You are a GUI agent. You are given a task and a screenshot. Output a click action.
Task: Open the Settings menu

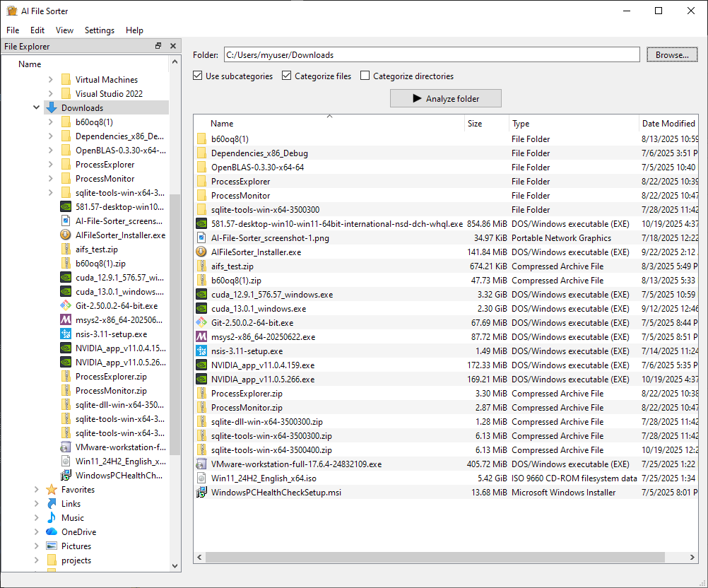pos(99,30)
